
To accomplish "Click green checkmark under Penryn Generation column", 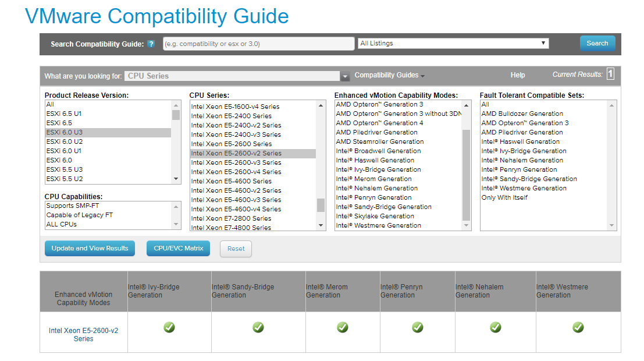I will tap(418, 328).
